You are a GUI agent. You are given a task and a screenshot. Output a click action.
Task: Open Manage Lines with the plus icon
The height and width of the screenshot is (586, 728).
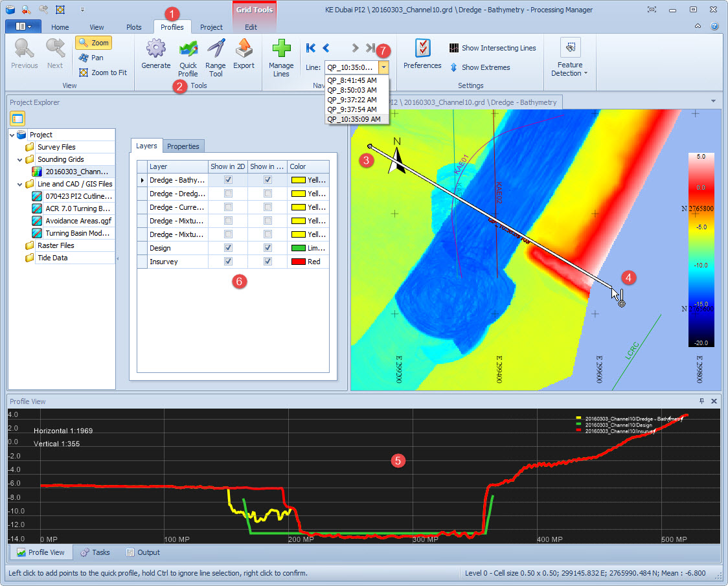(281, 51)
